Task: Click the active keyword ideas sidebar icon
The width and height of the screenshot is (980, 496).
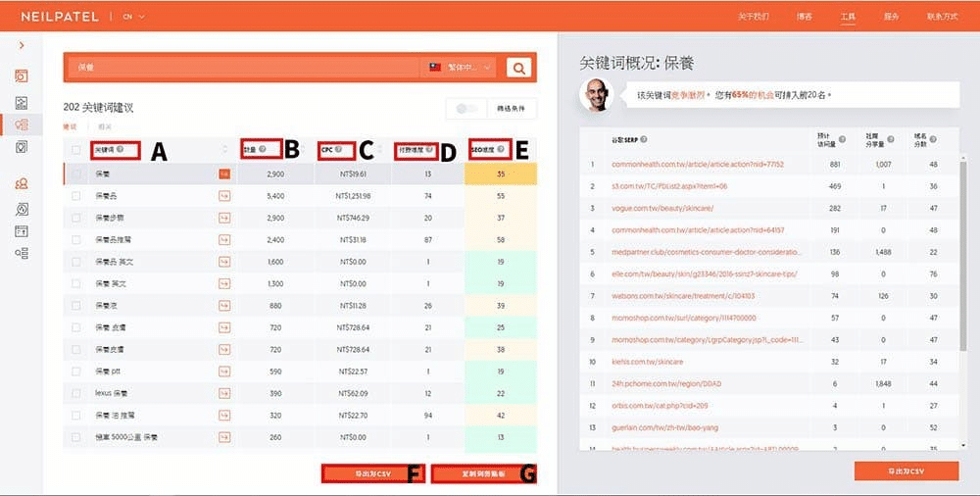Action: (22, 125)
